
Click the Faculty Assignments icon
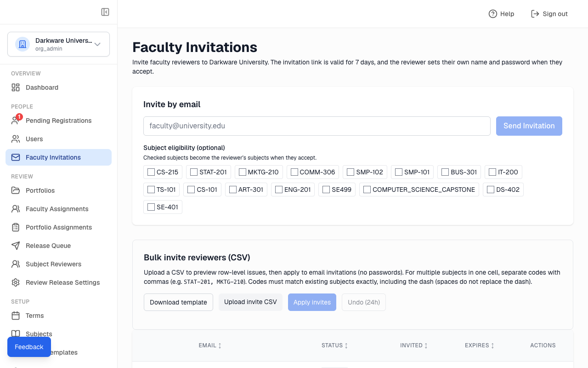tap(16, 209)
